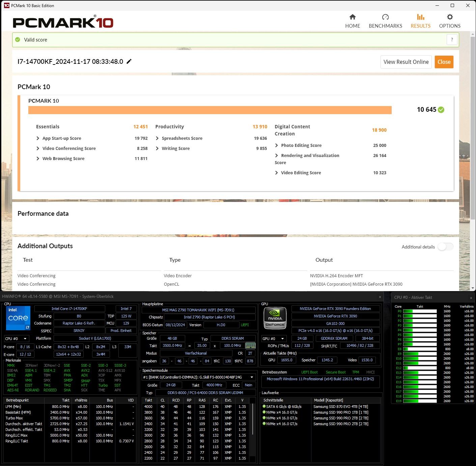
Task: Click the Samsung SSD 870 EVO green status icon
Action: [x=264, y=406]
